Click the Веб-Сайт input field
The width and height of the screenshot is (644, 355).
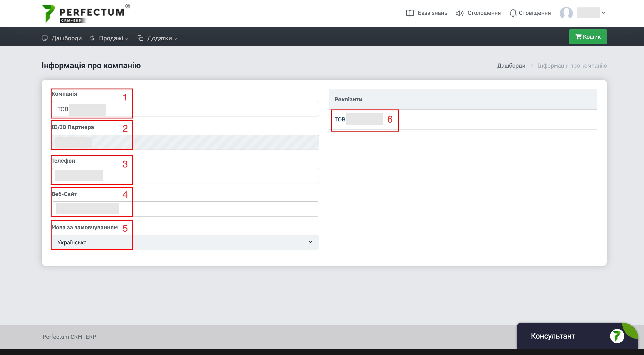185,209
